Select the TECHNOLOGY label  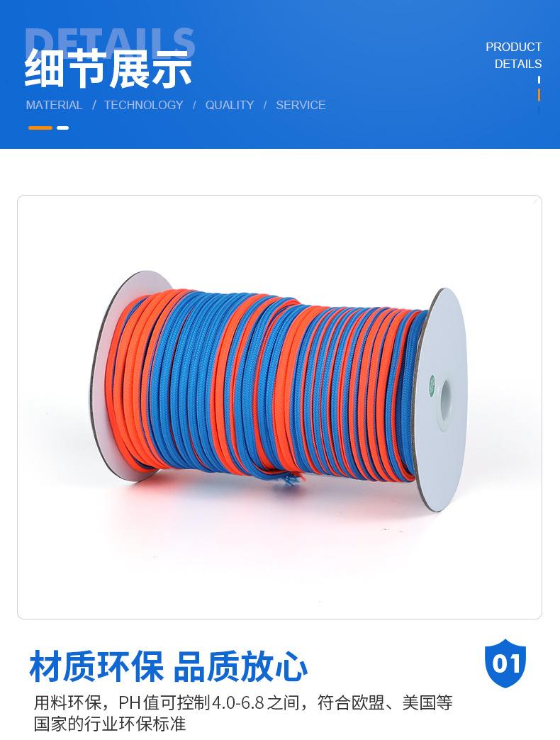[143, 105]
